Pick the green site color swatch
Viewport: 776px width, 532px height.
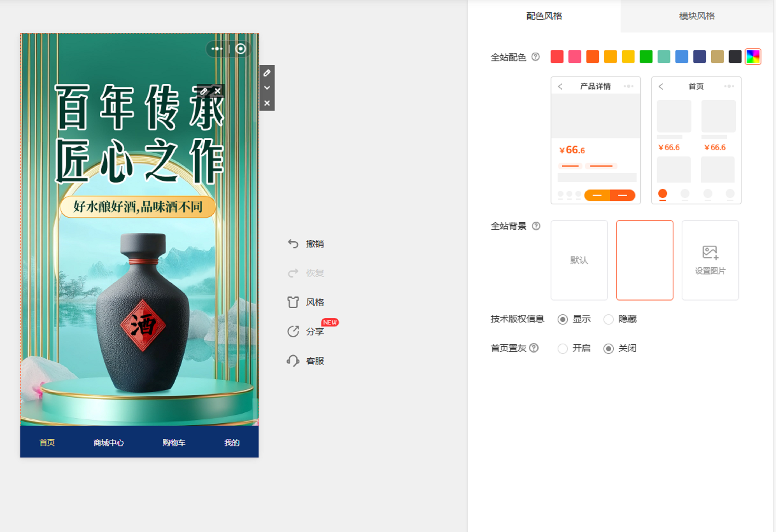tap(646, 57)
